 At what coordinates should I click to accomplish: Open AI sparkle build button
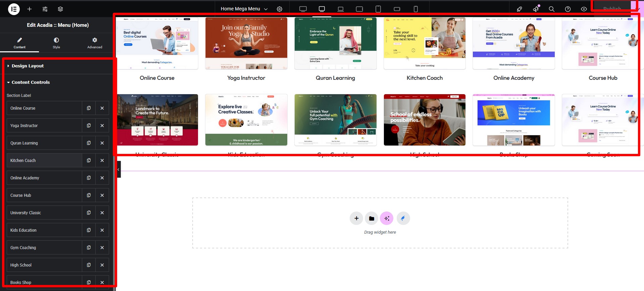click(387, 218)
